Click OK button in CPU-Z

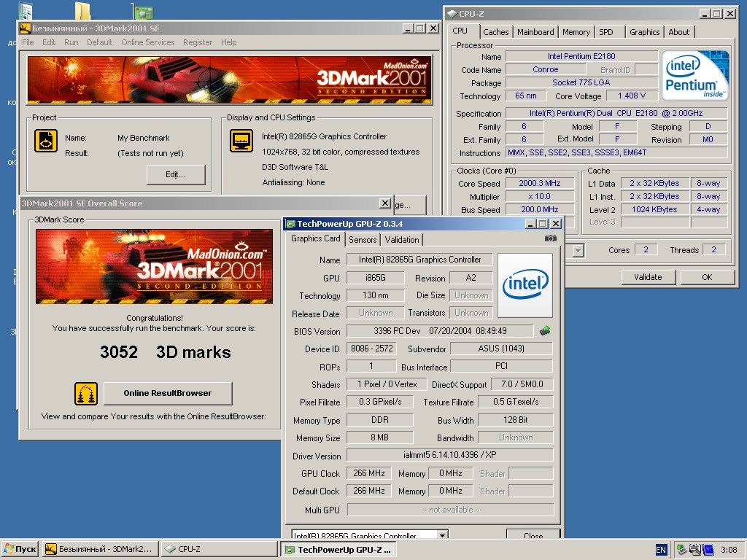click(x=707, y=277)
